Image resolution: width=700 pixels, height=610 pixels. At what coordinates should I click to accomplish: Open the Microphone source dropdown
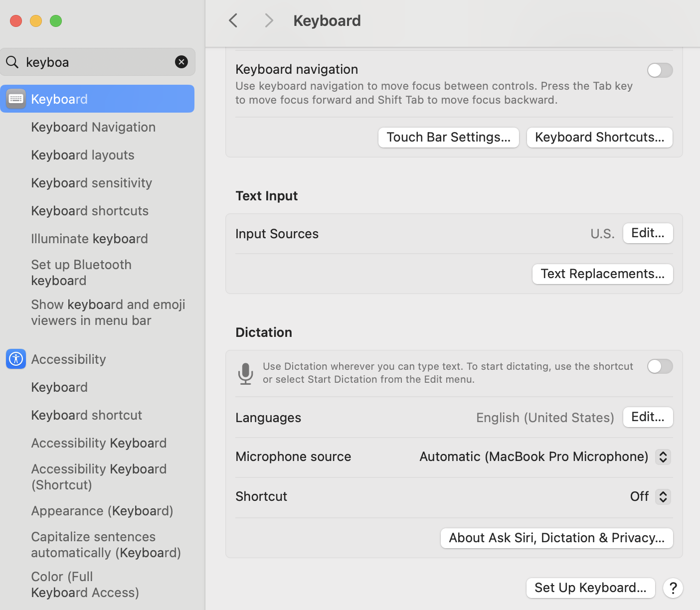click(663, 457)
